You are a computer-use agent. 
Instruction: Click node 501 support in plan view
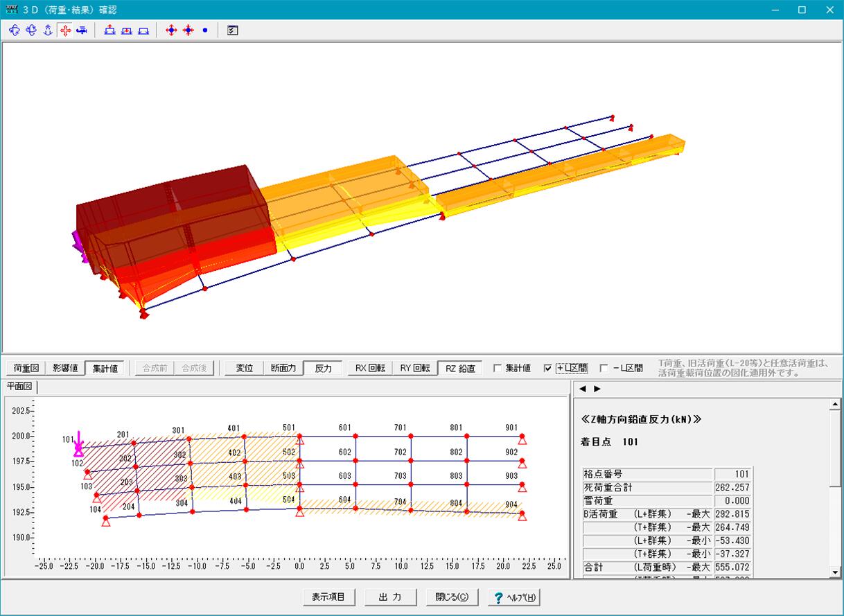point(300,439)
